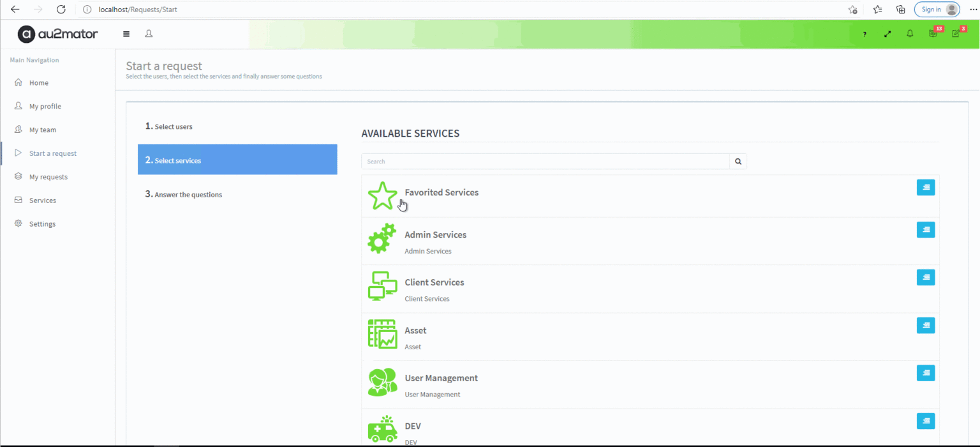Click the help question mark icon
980x447 pixels.
click(865, 34)
